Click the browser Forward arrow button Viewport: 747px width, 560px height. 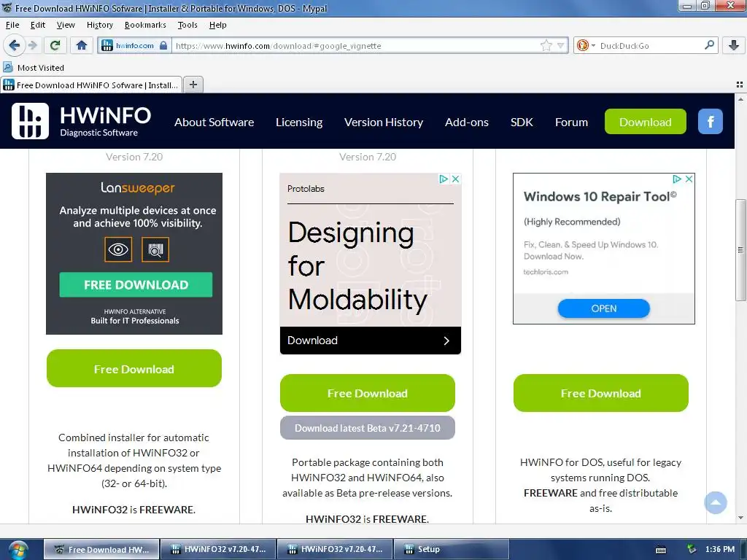click(x=33, y=45)
